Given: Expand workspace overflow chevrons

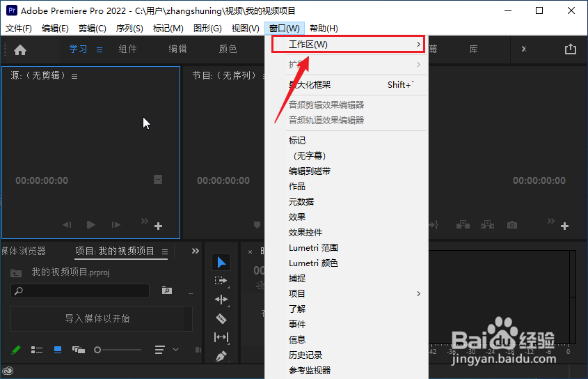Looking at the screenshot, I should (524, 49).
